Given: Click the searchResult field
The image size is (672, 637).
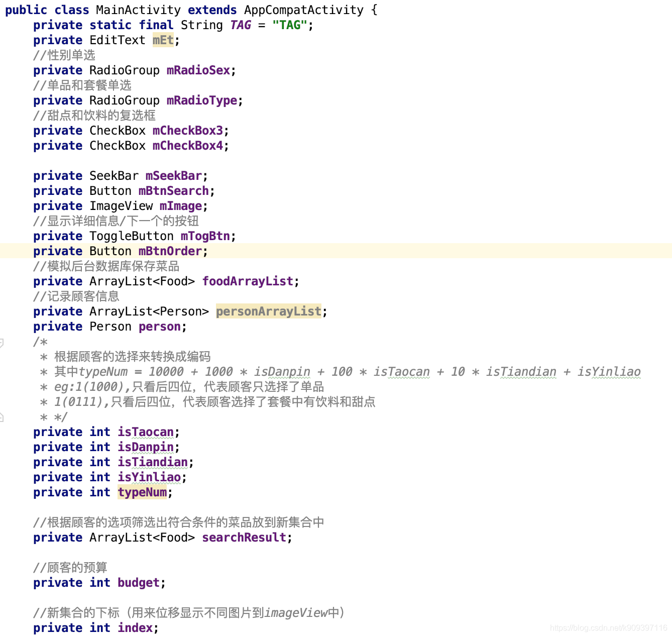Looking at the screenshot, I should coord(244,538).
